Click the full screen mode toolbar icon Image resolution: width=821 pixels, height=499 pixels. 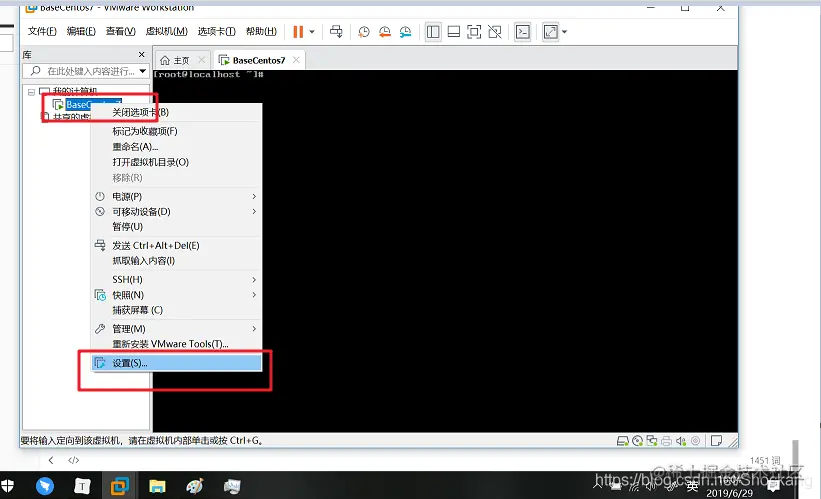474,32
